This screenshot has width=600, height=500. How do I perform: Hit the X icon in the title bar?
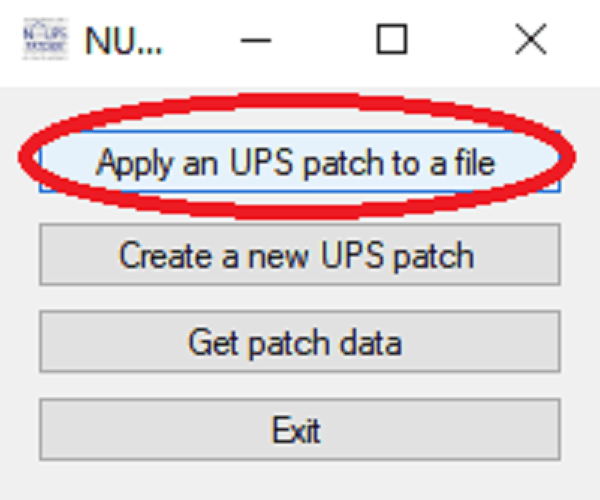tap(529, 41)
